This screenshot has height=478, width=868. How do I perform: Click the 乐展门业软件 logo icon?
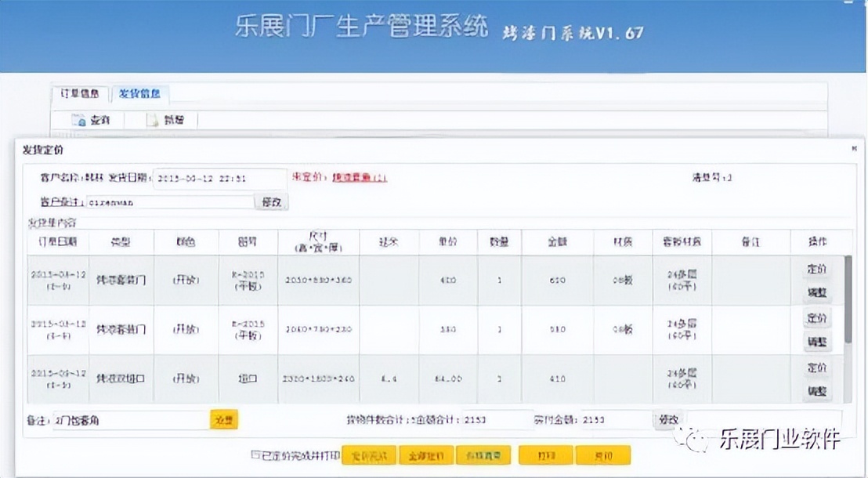[696, 438]
